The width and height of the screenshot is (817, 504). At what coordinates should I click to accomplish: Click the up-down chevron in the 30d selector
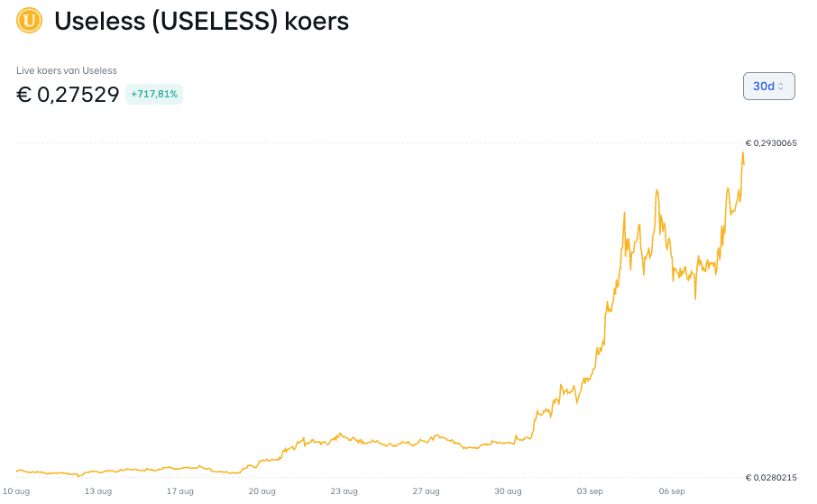pos(781,87)
